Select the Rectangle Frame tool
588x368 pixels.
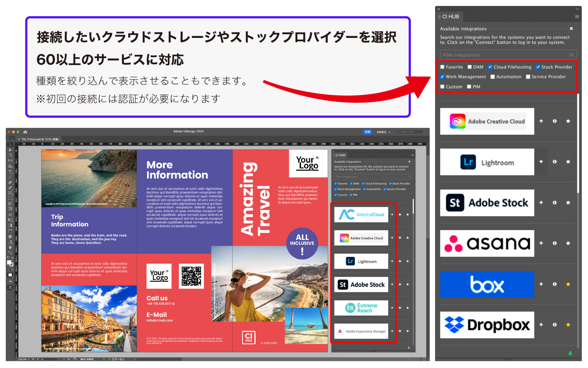click(10, 193)
